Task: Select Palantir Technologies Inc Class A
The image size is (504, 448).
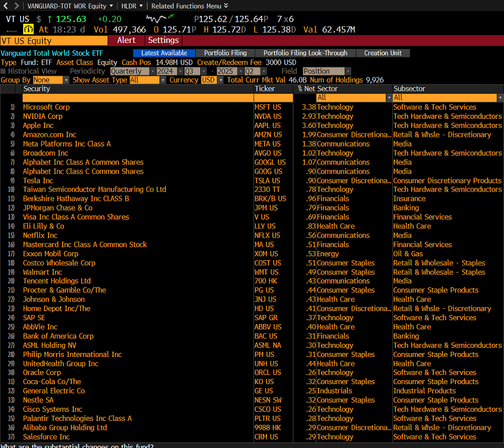Action: (77, 419)
